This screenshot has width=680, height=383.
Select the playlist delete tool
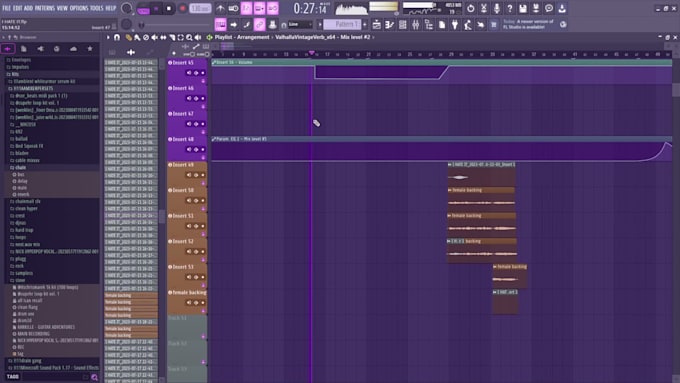click(146, 38)
